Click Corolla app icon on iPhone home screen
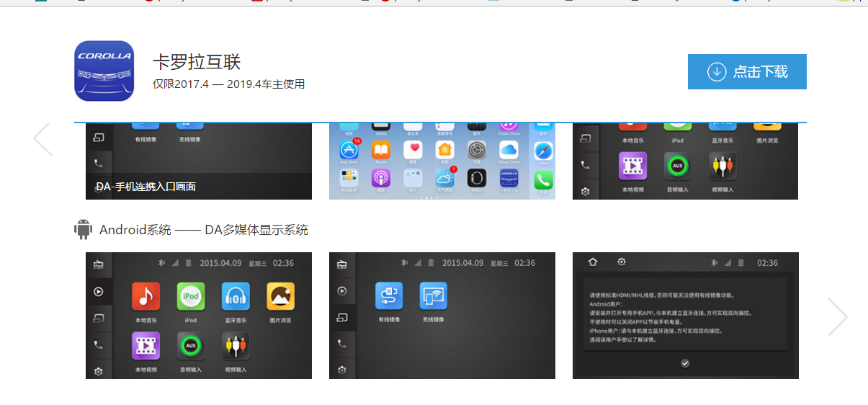This screenshot has height=405, width=868. [x=508, y=178]
